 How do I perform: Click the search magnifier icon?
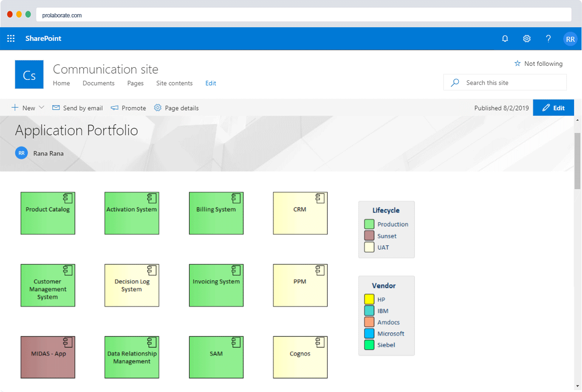click(455, 83)
